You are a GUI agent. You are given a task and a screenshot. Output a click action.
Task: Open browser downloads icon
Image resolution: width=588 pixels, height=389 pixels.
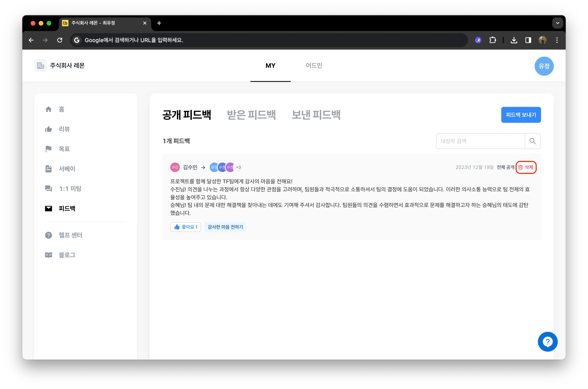(x=514, y=40)
